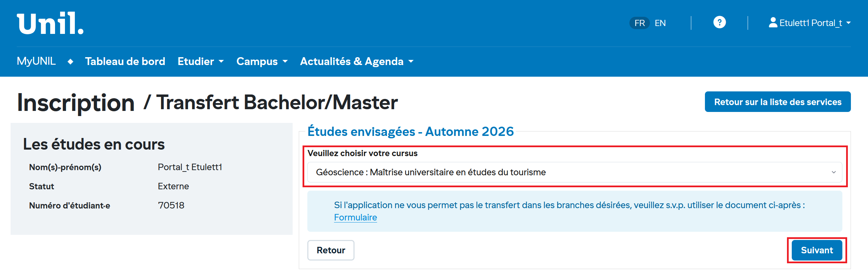Switch language to EN
Viewport: 868px width, 279px height.
click(x=660, y=23)
